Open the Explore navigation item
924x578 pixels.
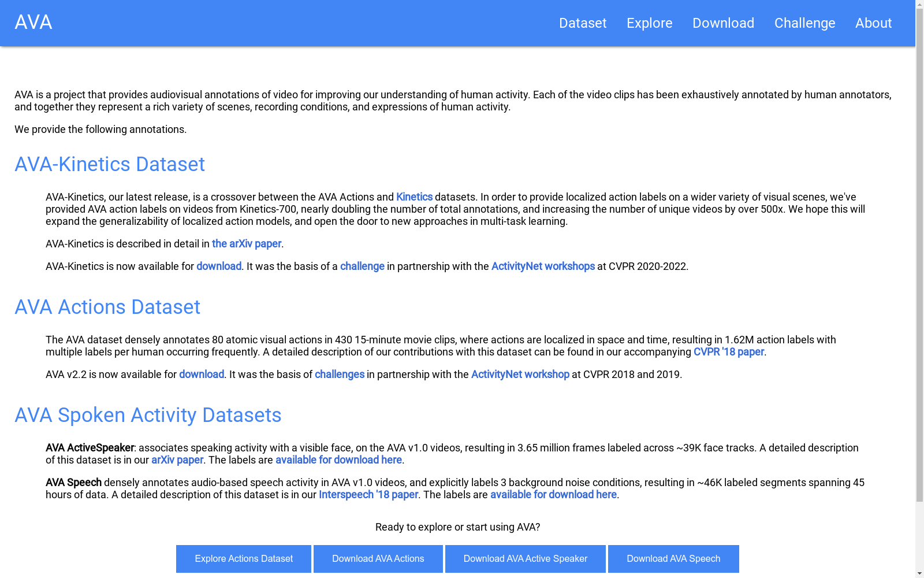650,23
